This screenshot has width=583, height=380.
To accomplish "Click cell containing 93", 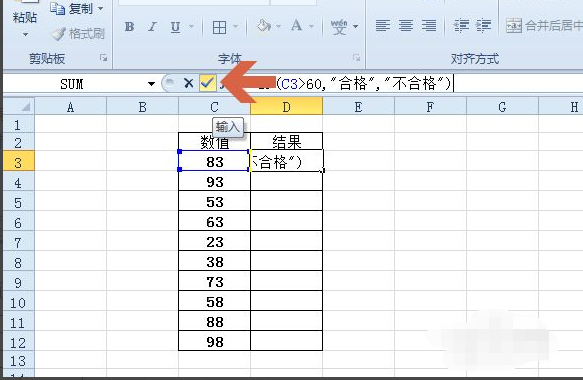I will (x=215, y=181).
